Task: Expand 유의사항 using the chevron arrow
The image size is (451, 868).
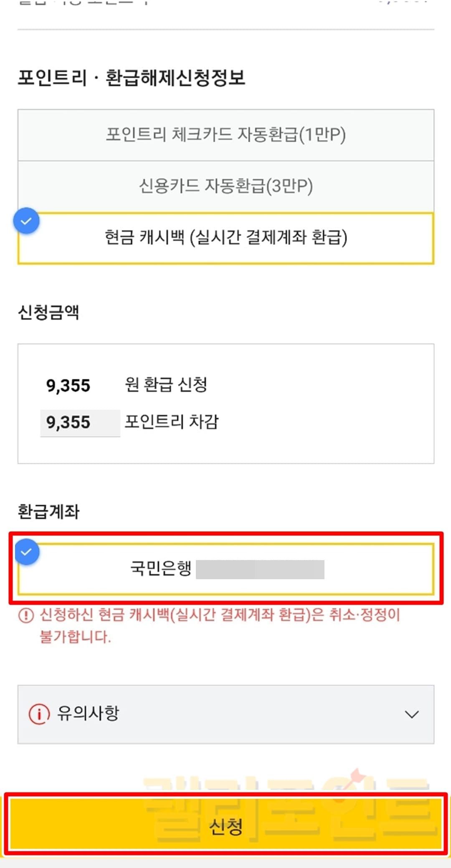Action: click(411, 714)
